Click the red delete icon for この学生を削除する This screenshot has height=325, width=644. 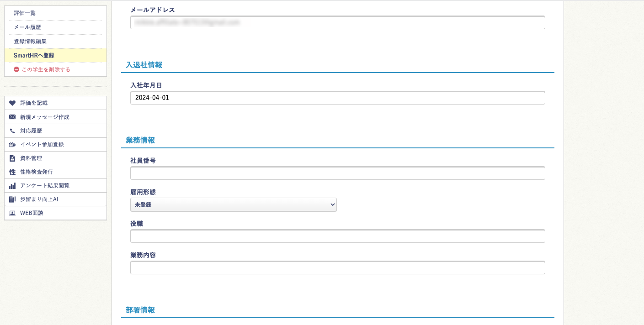[16, 69]
